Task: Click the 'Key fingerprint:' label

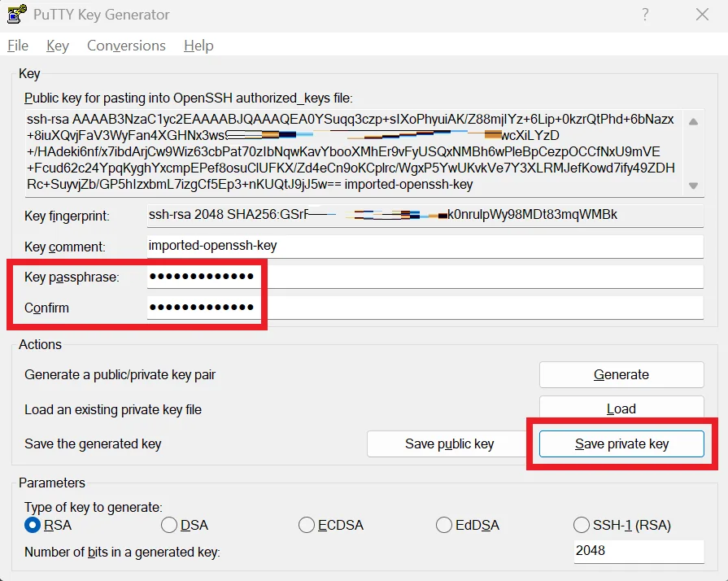Action: (x=67, y=216)
